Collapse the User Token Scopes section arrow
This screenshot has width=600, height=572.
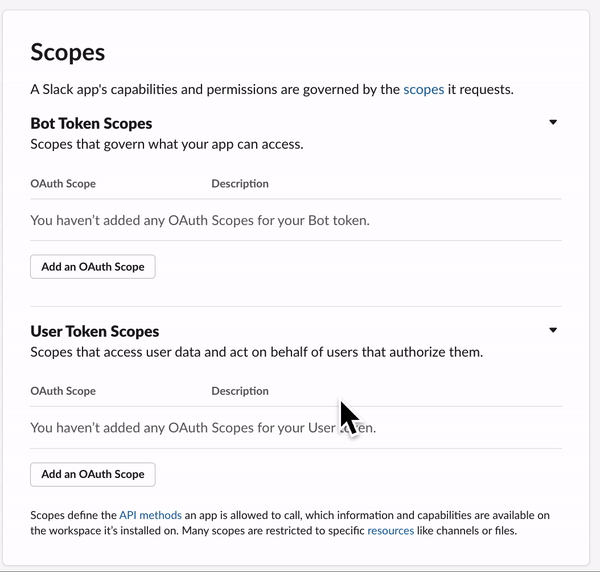point(553,330)
